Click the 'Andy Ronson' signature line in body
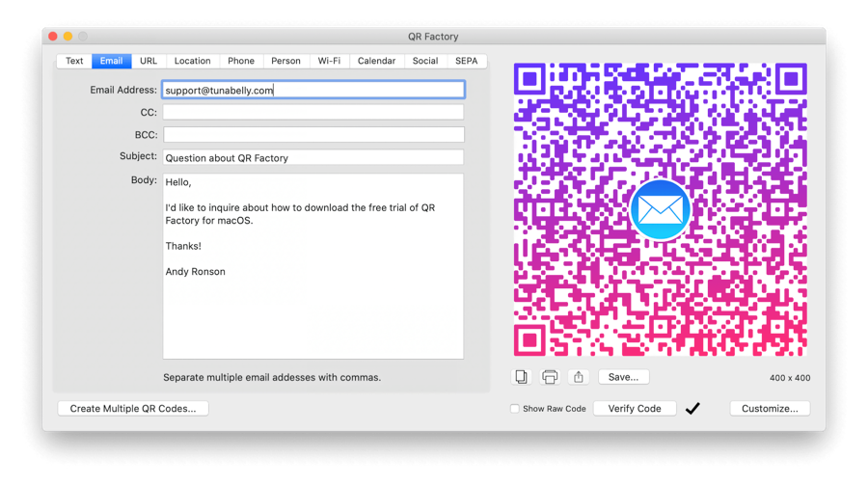Screen dimensions: 868x486 196,272
